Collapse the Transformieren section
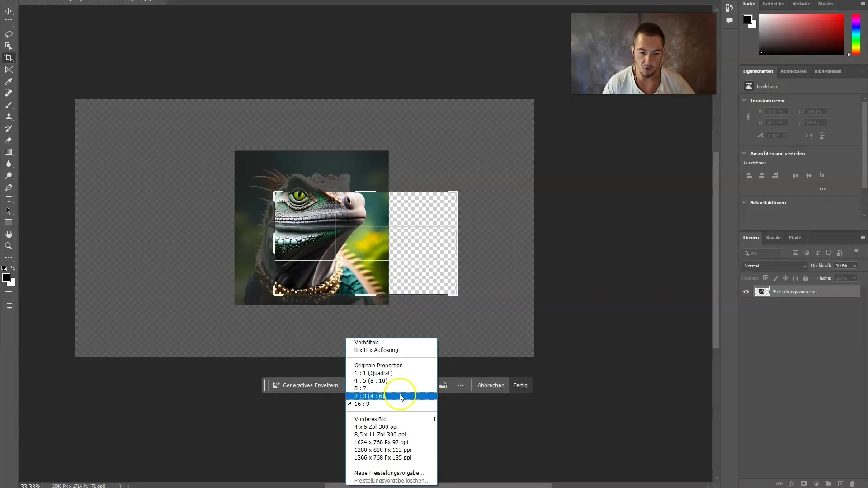 (x=745, y=100)
